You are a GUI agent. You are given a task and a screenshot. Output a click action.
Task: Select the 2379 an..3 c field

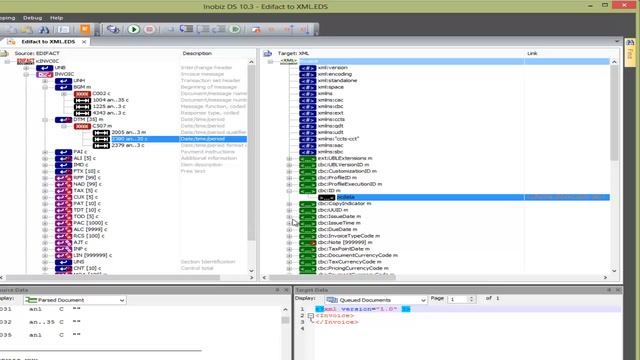coord(128,145)
